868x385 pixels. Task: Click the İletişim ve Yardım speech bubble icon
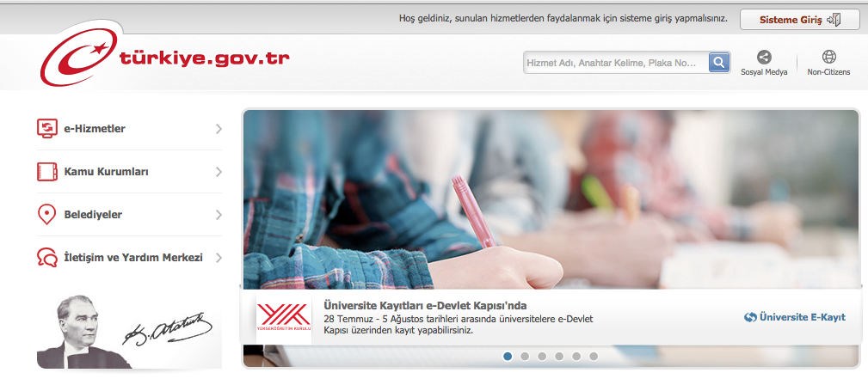[x=46, y=258]
